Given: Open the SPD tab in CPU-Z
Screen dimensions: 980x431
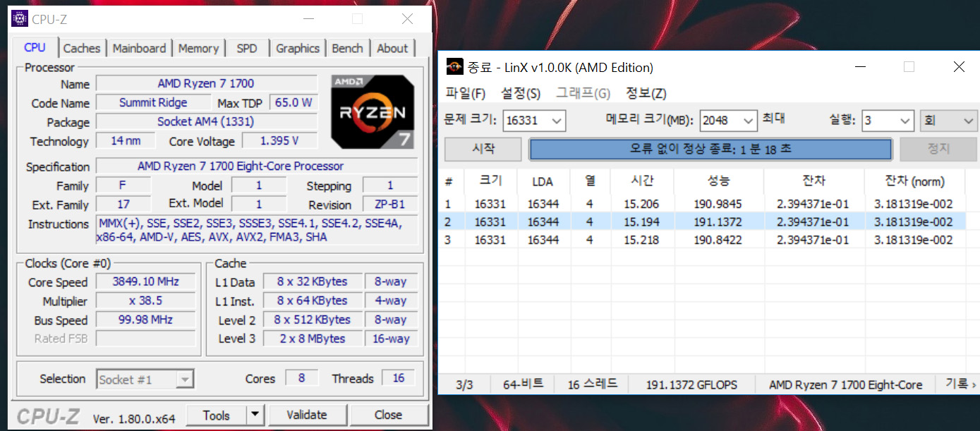Looking at the screenshot, I should point(247,48).
